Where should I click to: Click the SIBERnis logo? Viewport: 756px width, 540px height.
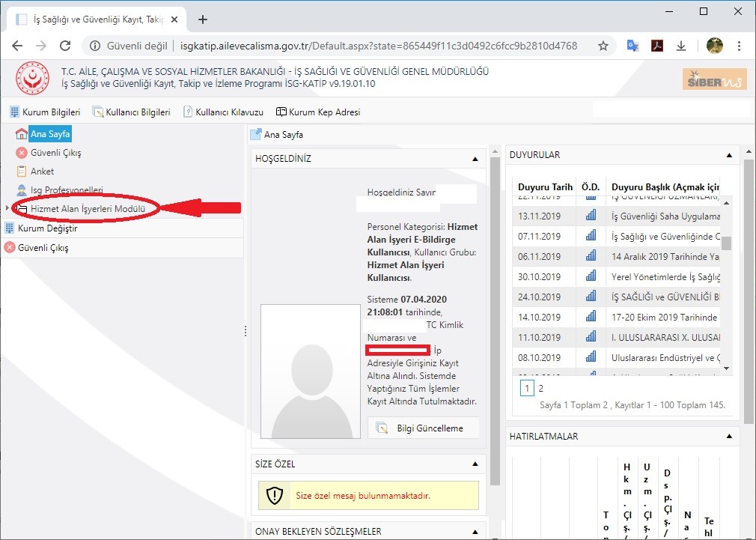click(714, 79)
